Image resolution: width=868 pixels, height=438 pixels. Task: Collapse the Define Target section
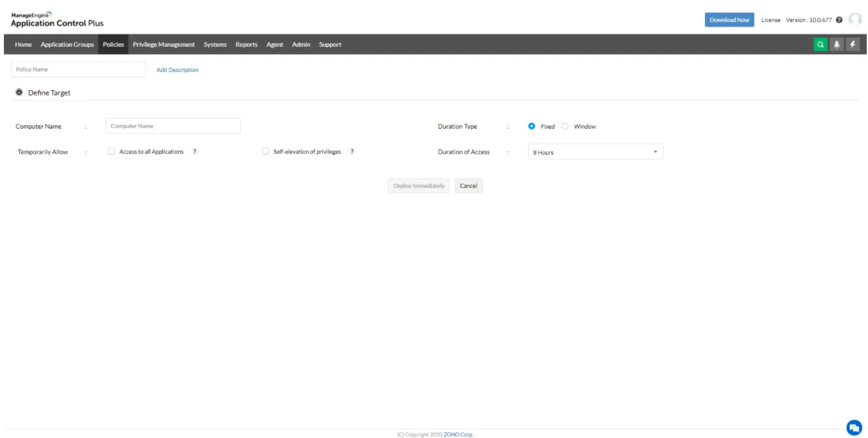coord(18,93)
